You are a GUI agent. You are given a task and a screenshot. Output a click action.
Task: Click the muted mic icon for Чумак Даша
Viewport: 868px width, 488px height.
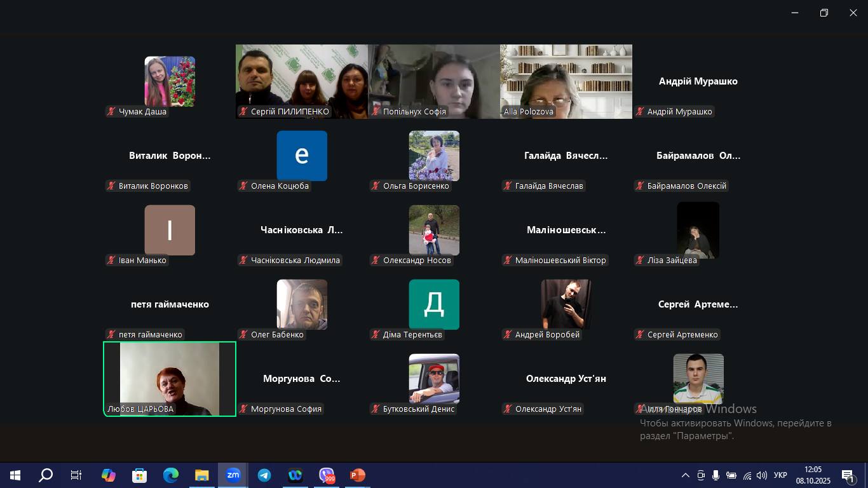(112, 112)
